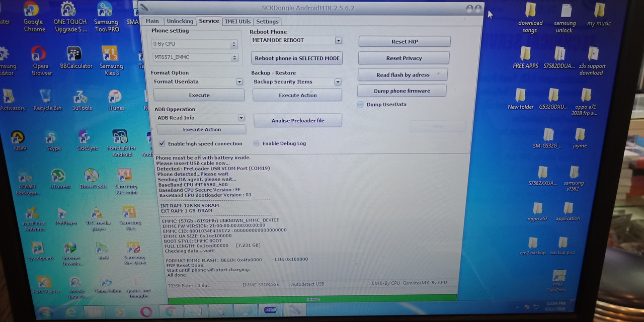Click the Windows Start button
644x322 pixels.
46,312
